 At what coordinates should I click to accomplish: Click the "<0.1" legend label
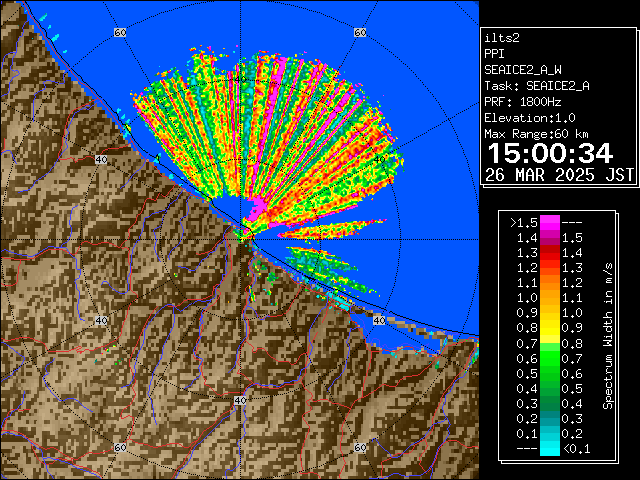pos(577,449)
